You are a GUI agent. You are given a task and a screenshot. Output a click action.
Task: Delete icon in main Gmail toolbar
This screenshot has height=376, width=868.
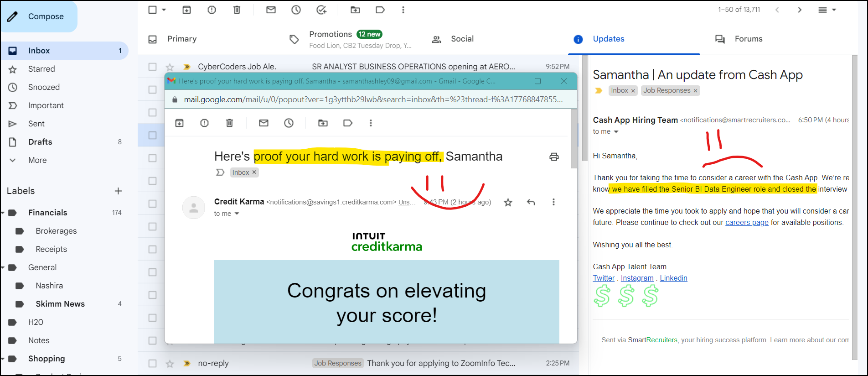(237, 10)
